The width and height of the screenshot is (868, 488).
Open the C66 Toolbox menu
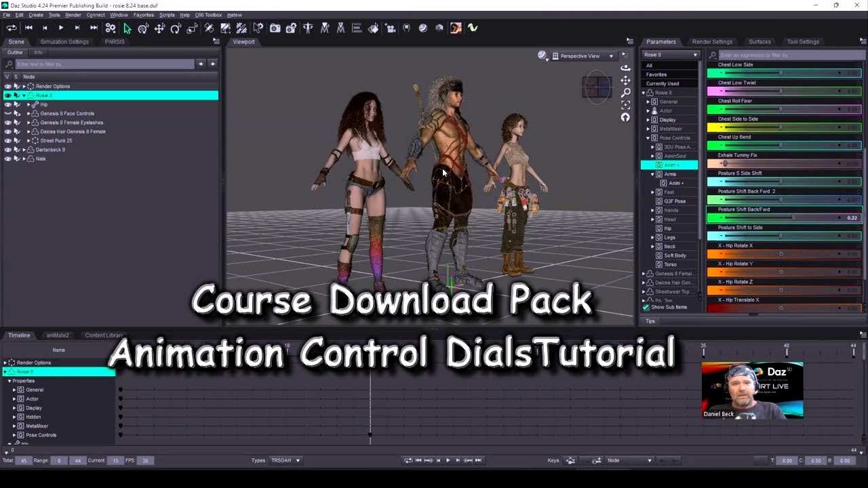point(208,14)
